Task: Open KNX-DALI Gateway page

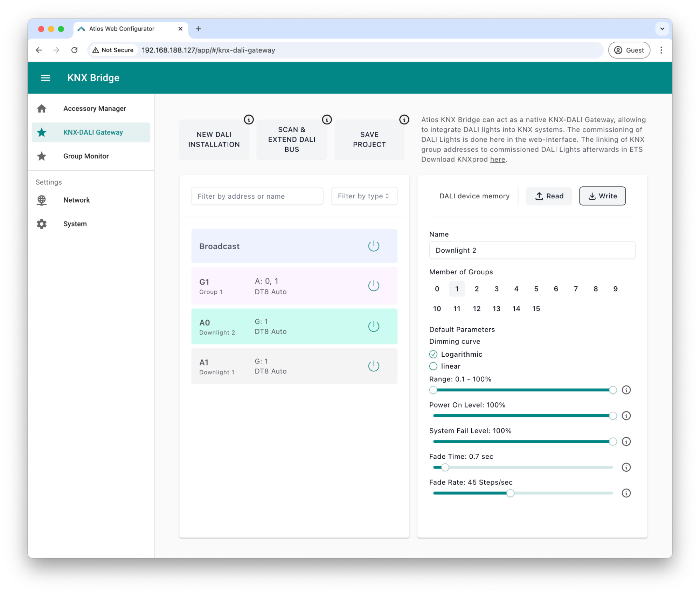Action: [91, 132]
